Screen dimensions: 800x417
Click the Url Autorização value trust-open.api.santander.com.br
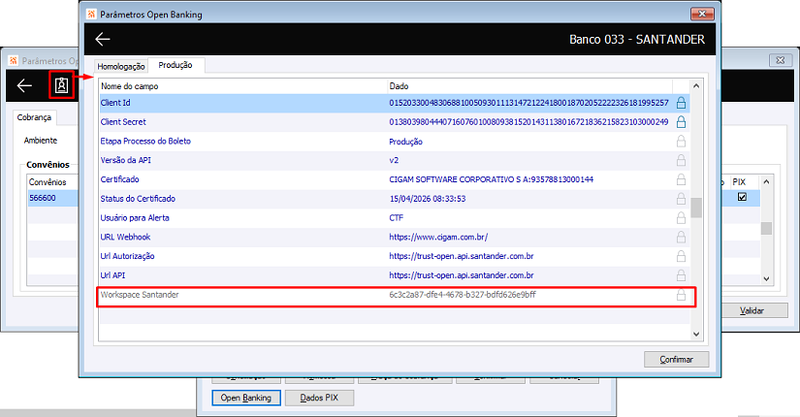point(461,256)
